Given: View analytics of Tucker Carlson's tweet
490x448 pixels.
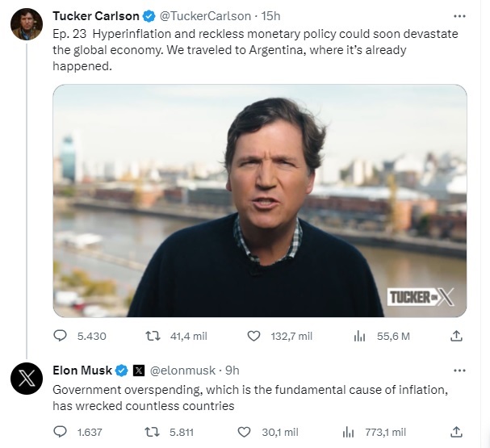Looking at the screenshot, I should click(x=360, y=336).
